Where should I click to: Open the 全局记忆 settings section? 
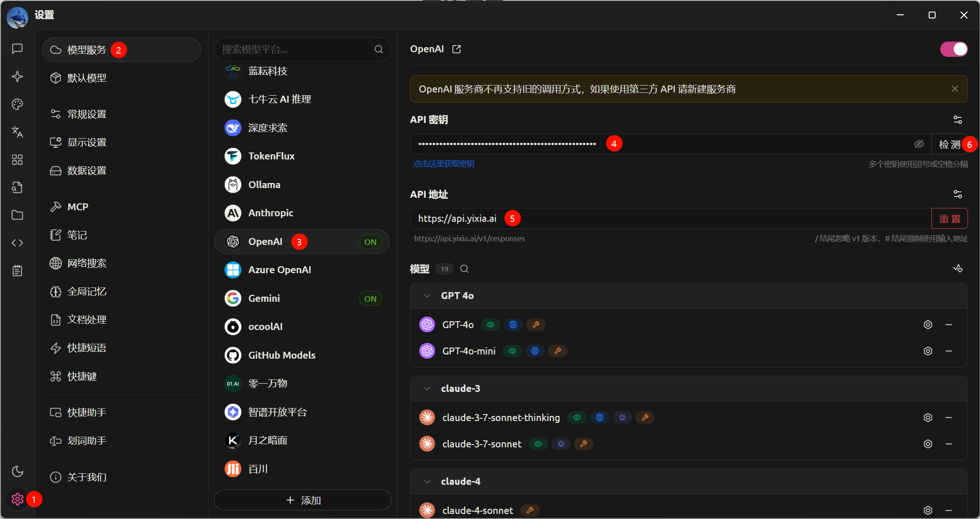(121, 292)
